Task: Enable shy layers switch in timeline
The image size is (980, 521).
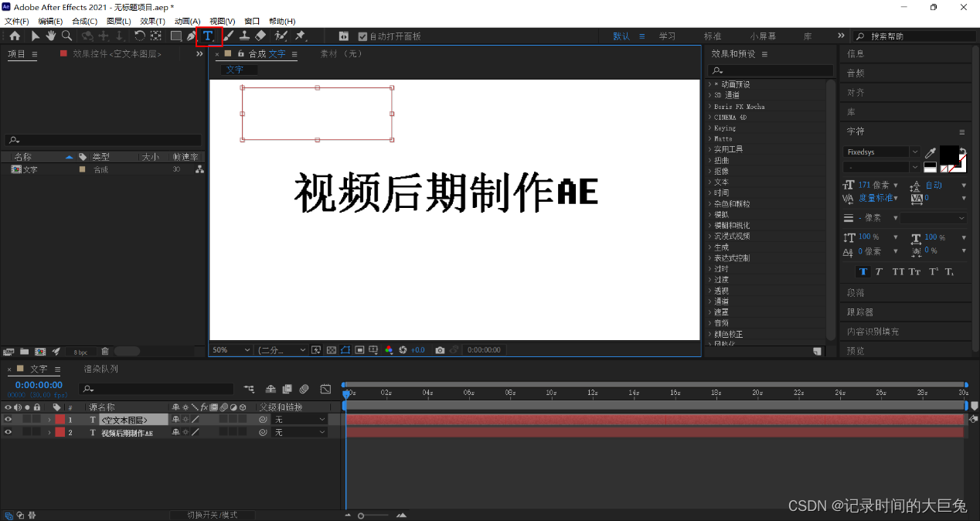Action: click(271, 389)
